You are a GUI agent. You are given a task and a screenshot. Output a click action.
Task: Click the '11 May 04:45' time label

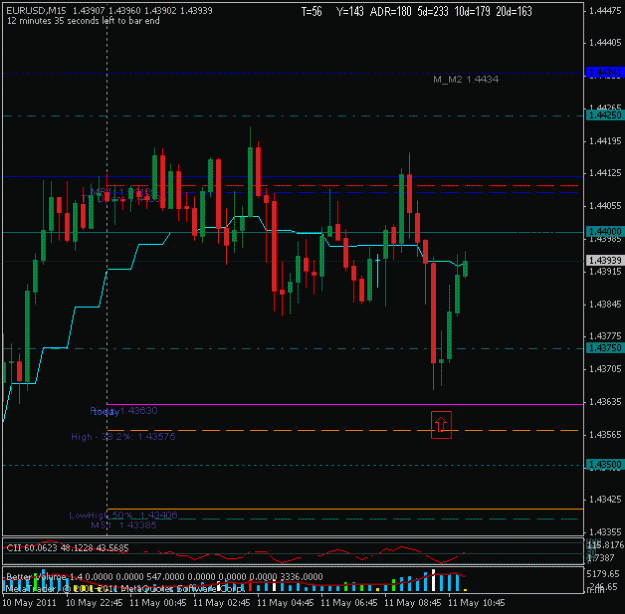pos(285,602)
